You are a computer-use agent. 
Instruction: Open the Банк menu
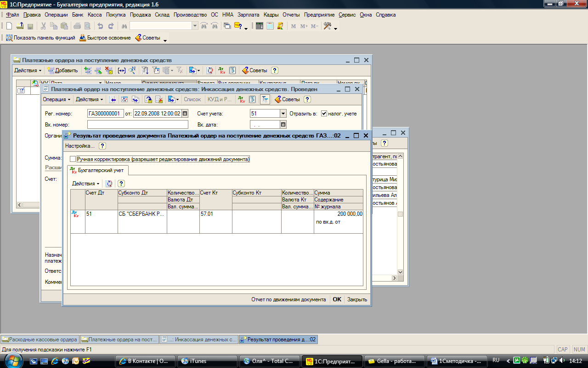[78, 15]
